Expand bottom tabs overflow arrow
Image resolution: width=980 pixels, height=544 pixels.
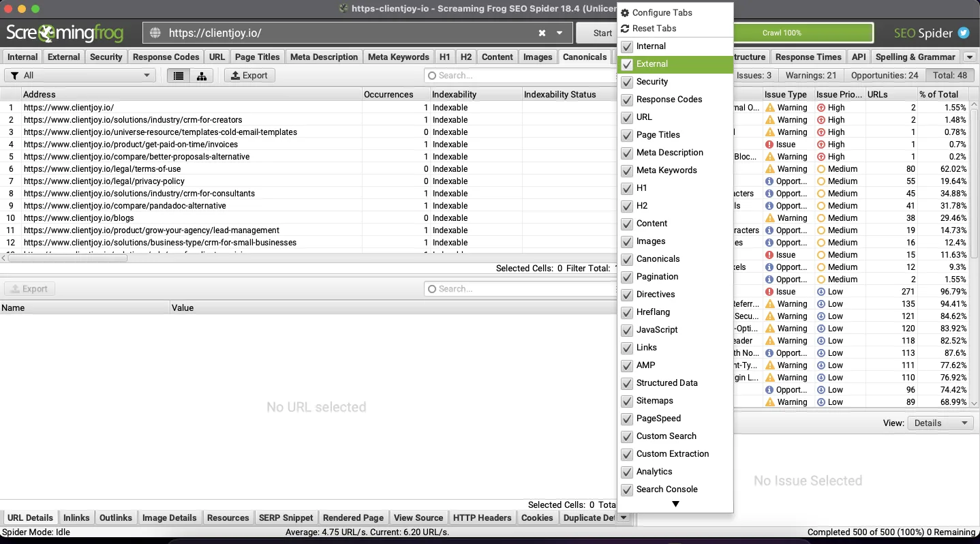point(623,518)
